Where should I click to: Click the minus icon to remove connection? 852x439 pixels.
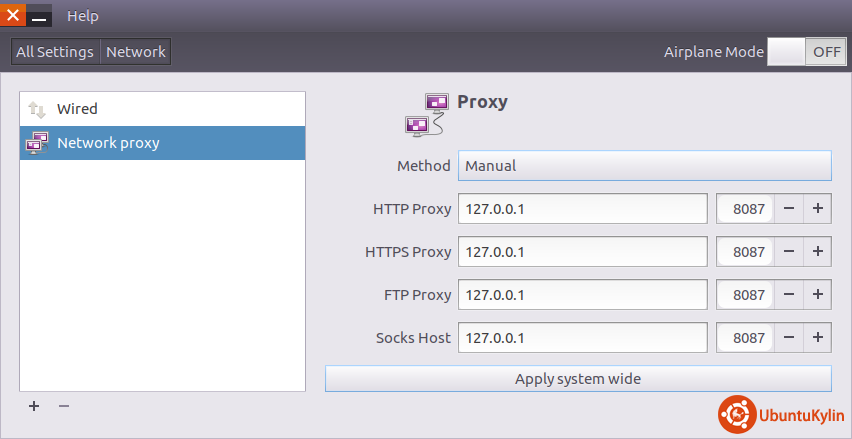tap(64, 406)
